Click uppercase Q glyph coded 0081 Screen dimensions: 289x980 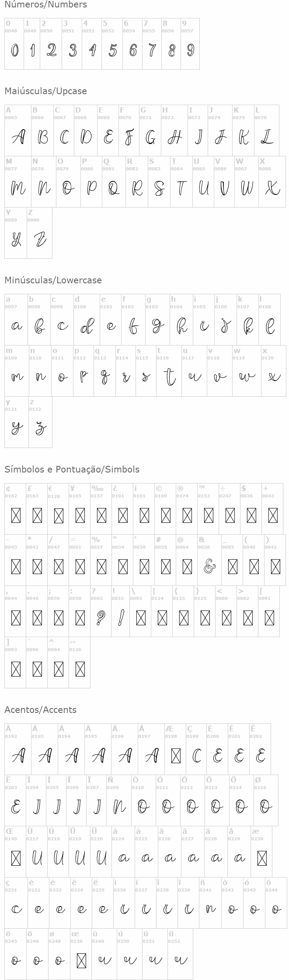(114, 188)
